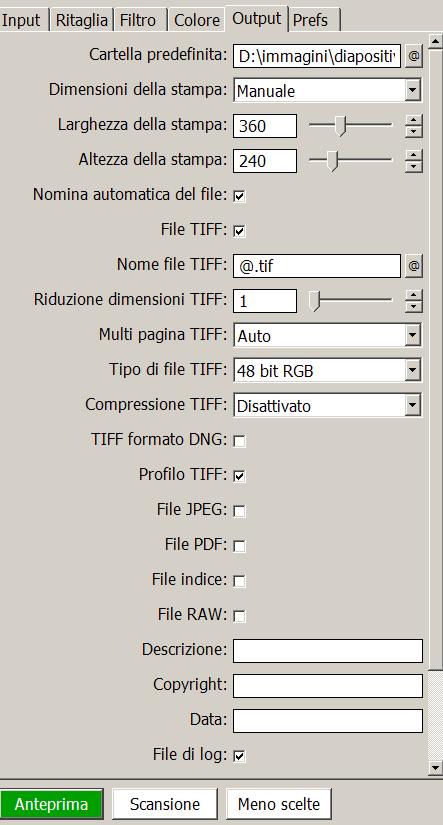The image size is (443, 825).
Task: Click the down arrow of the Altezza della stampa spinner
Action: point(414,167)
